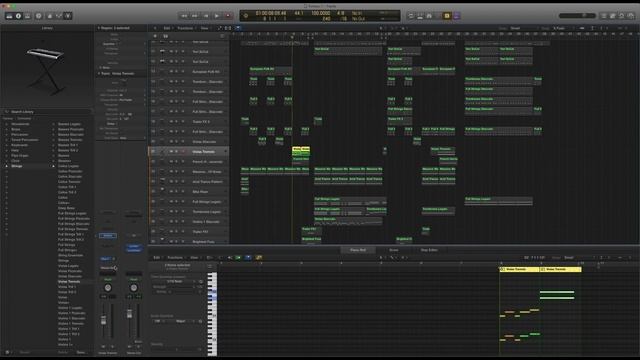Open the Tuner button
Image resolution: width=640 pixels, height=360 pixels.
(429, 16)
